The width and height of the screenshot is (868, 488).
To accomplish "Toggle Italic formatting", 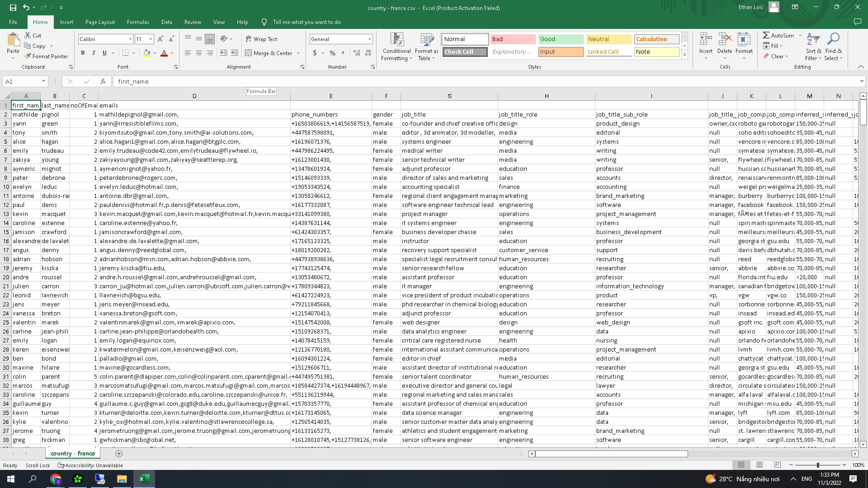I will point(94,53).
